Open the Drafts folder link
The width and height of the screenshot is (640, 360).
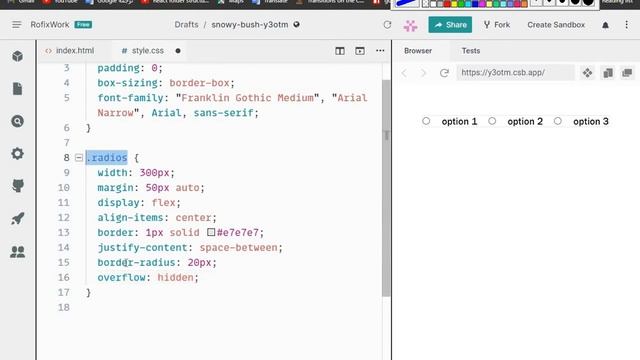186,24
